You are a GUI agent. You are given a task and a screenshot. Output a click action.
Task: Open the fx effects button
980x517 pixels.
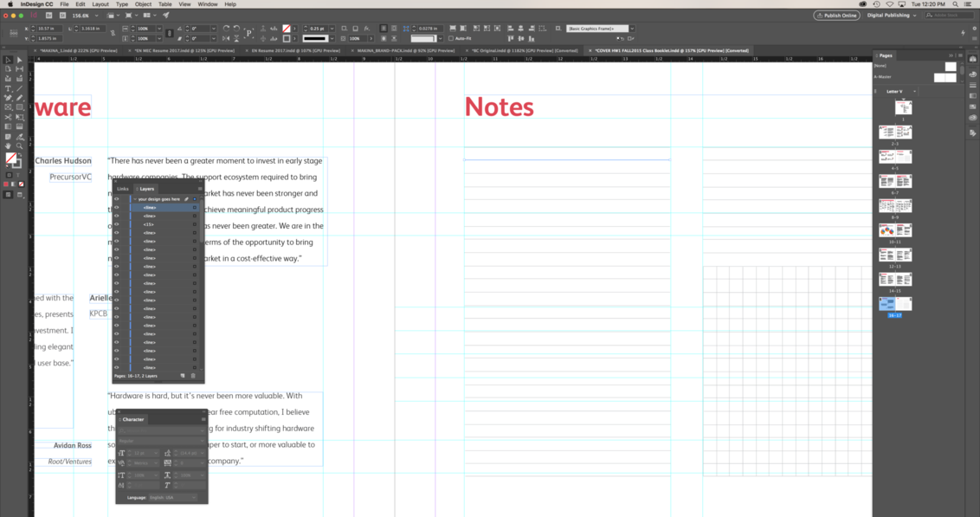[x=367, y=29]
